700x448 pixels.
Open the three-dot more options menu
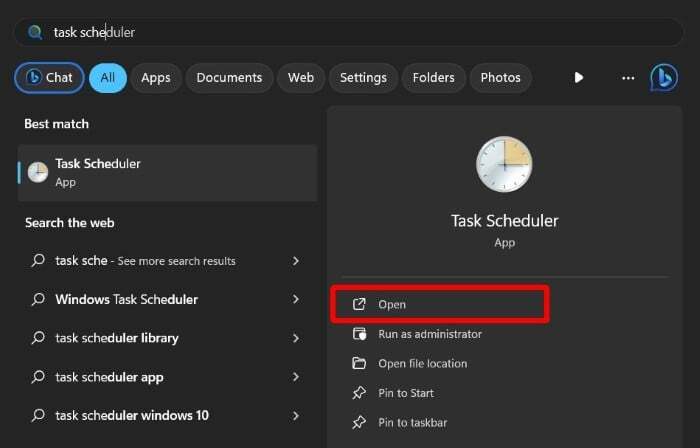click(628, 78)
